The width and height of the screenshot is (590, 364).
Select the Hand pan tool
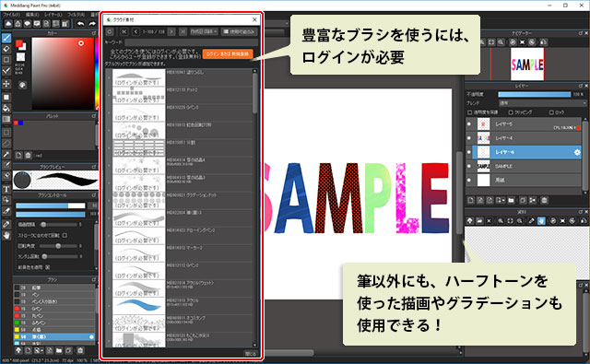click(x=6, y=236)
